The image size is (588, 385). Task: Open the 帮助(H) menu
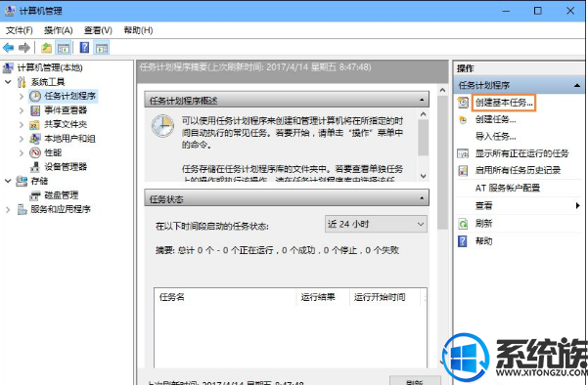(x=138, y=30)
